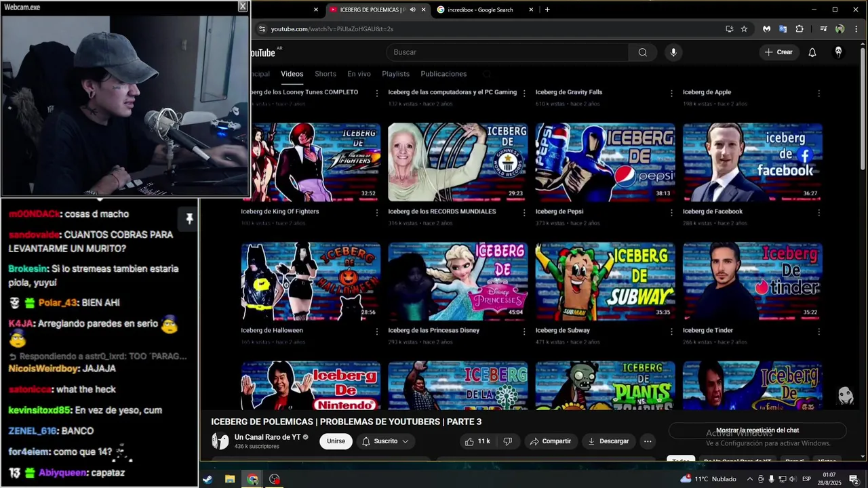Click Mostrar la repetición del chat
868x488 pixels.
pyautogui.click(x=757, y=430)
